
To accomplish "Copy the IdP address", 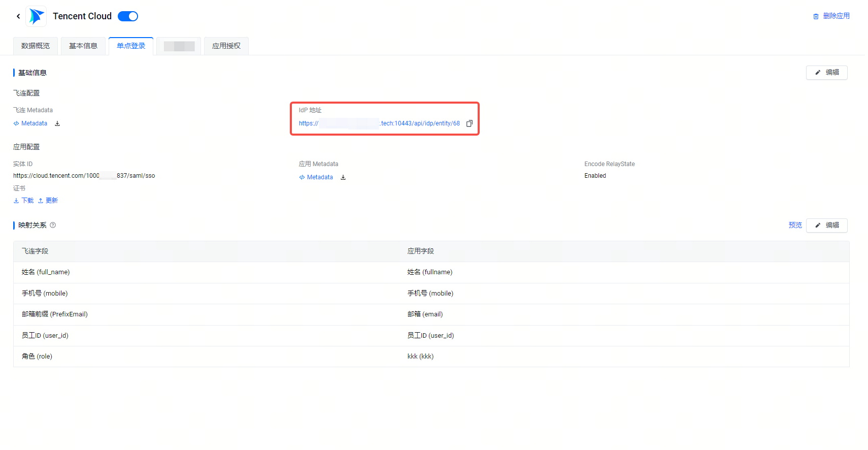I will [x=470, y=123].
